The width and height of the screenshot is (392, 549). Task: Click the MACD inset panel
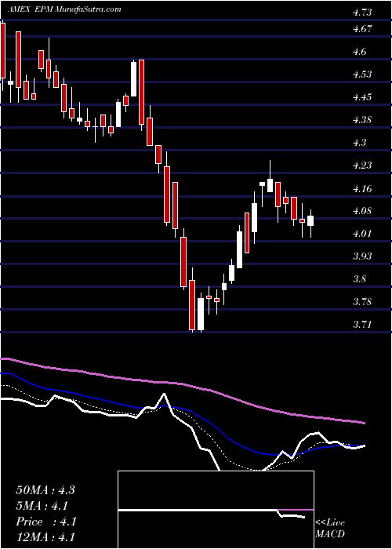point(216,510)
